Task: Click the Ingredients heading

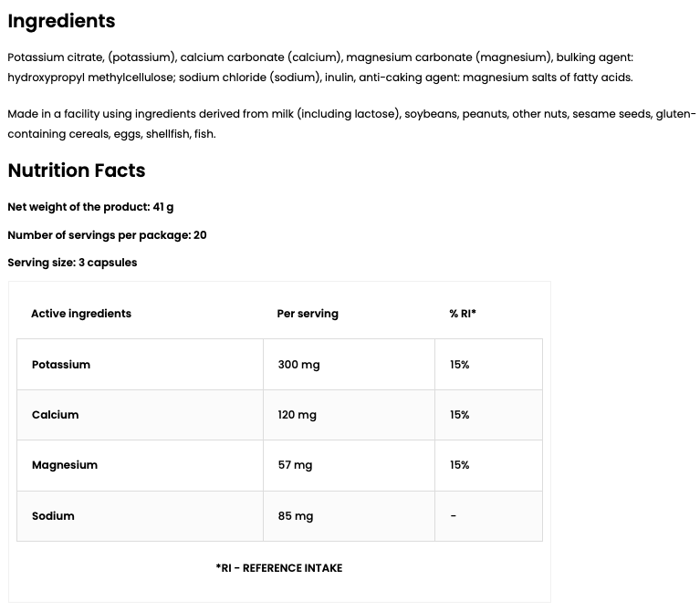Action: point(61,21)
